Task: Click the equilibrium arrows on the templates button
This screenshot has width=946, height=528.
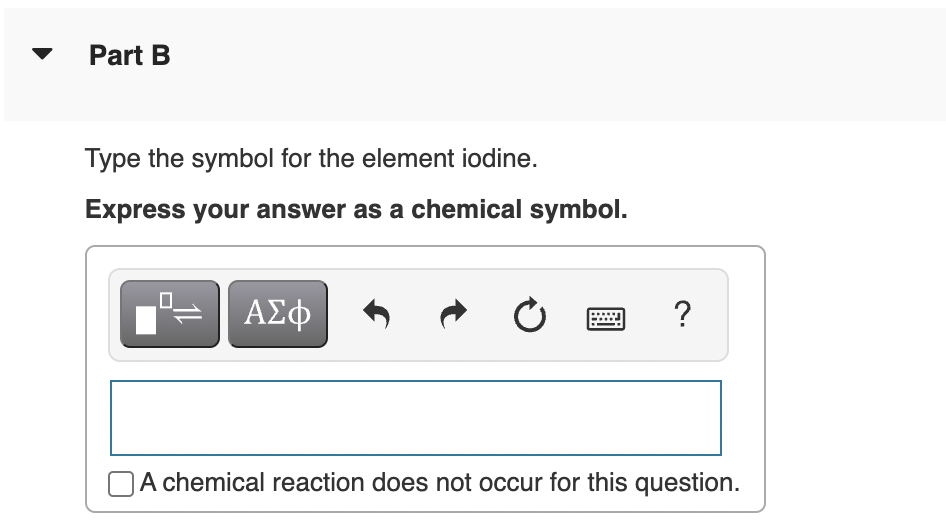Action: pos(188,313)
